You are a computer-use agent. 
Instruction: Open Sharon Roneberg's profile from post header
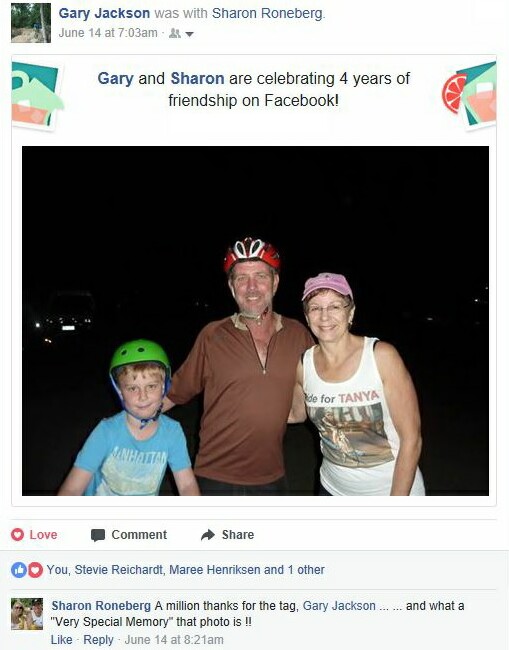point(267,13)
